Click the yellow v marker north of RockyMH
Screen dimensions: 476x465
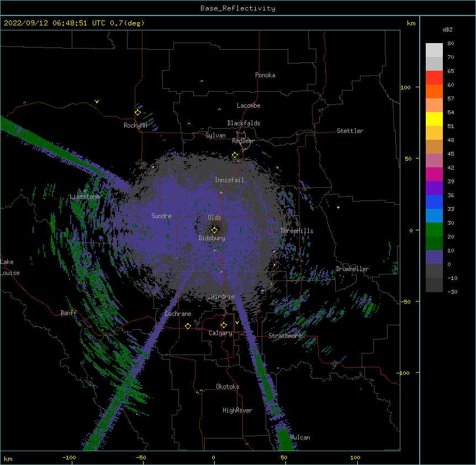pyautogui.click(x=97, y=102)
